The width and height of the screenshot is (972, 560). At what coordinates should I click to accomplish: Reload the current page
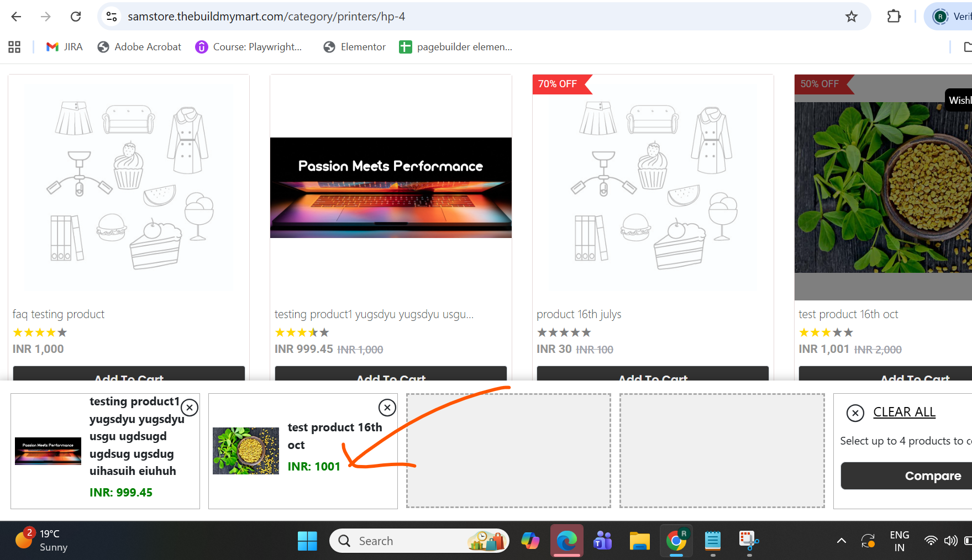[x=76, y=17]
